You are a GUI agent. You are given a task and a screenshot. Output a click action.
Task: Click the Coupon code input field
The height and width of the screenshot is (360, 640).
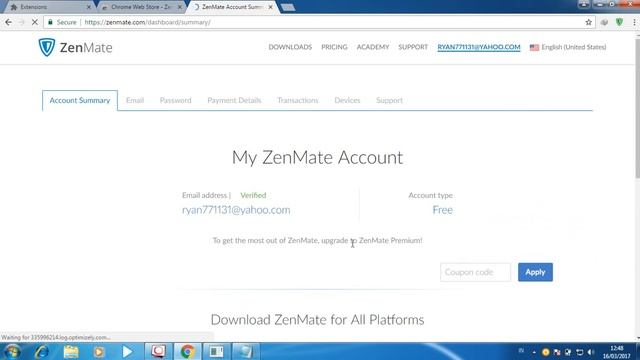475,272
